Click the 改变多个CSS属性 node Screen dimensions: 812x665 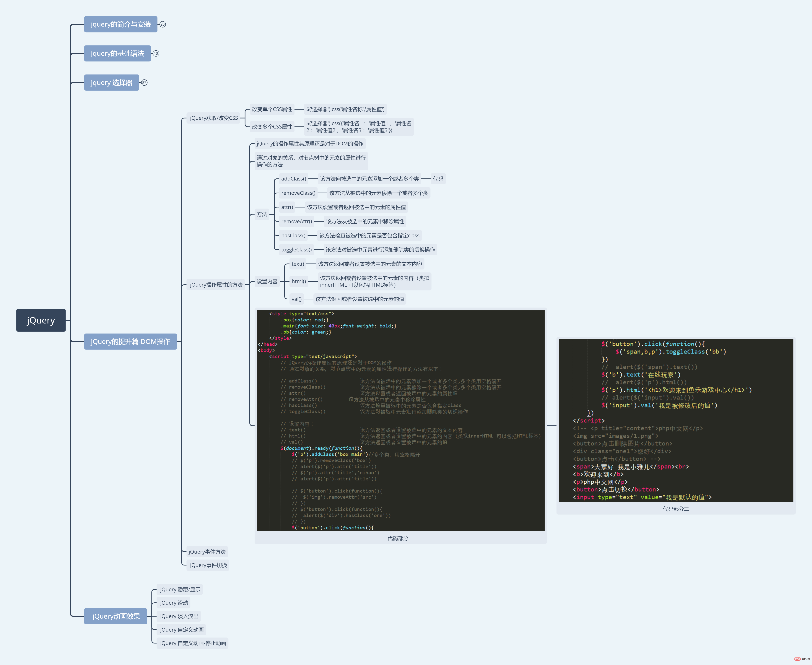coord(272,127)
